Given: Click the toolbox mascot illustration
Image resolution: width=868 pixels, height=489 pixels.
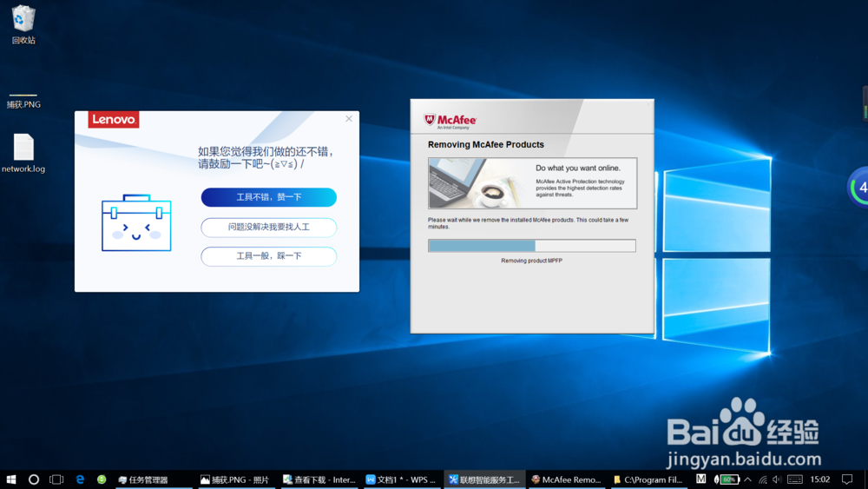Looking at the screenshot, I should (136, 222).
